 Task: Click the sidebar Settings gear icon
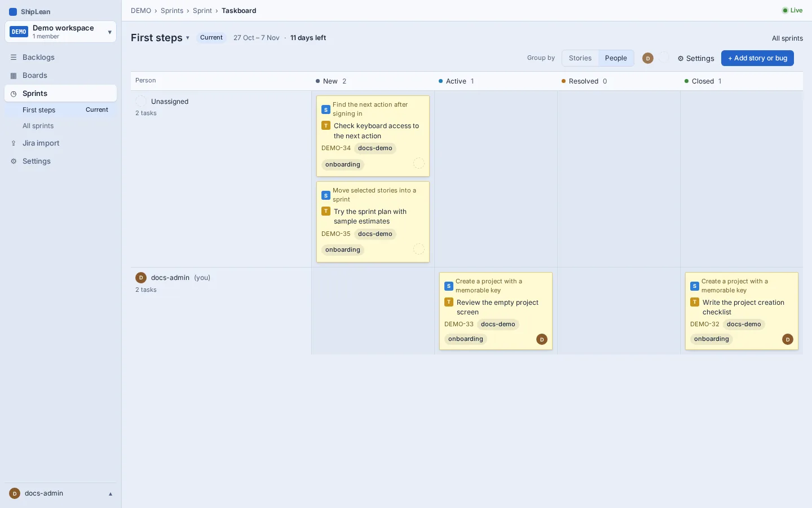[14, 161]
